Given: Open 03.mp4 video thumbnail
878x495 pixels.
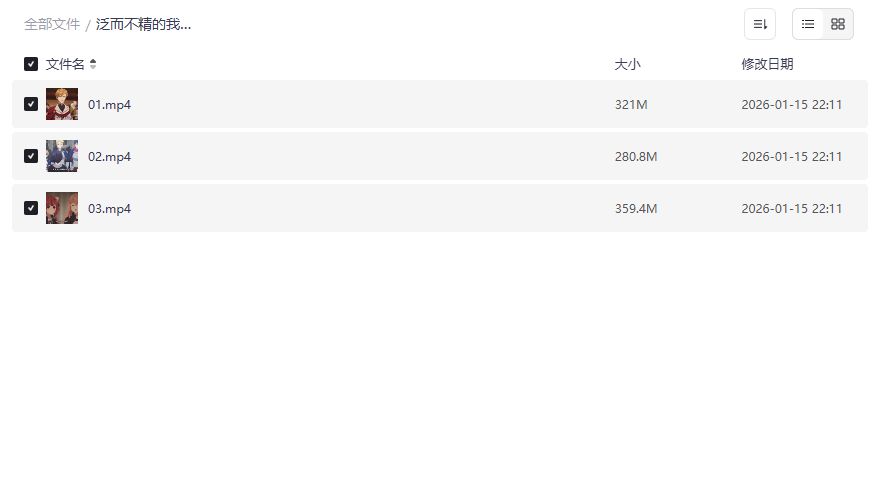Looking at the screenshot, I should tap(62, 208).
